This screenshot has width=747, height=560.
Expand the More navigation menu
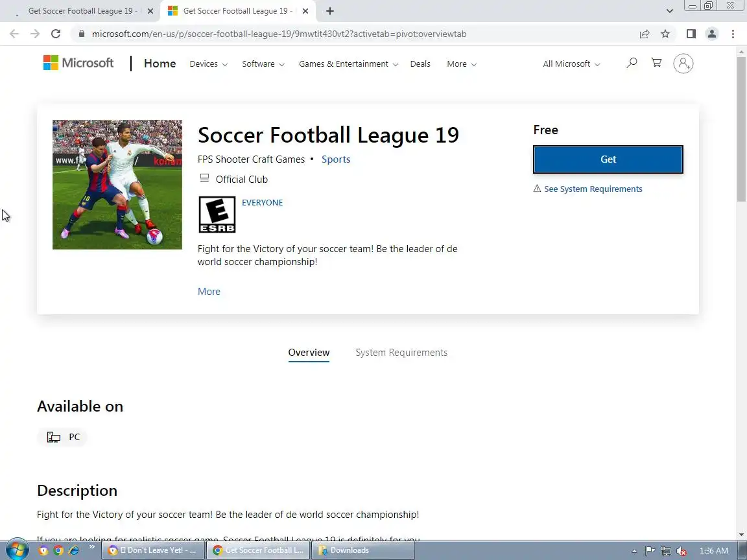[x=461, y=64]
